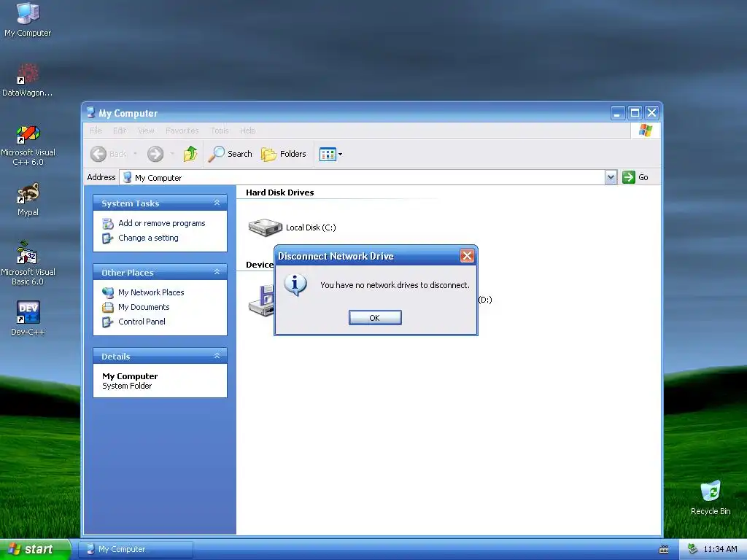
Task: Click the network tray icon
Action: pos(692,549)
